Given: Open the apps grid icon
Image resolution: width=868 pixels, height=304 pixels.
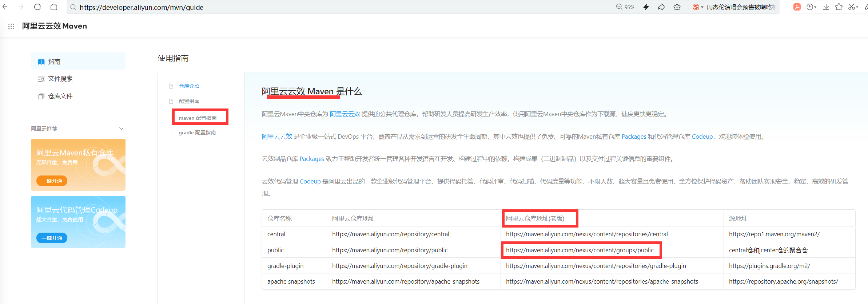Looking at the screenshot, I should click(11, 26).
